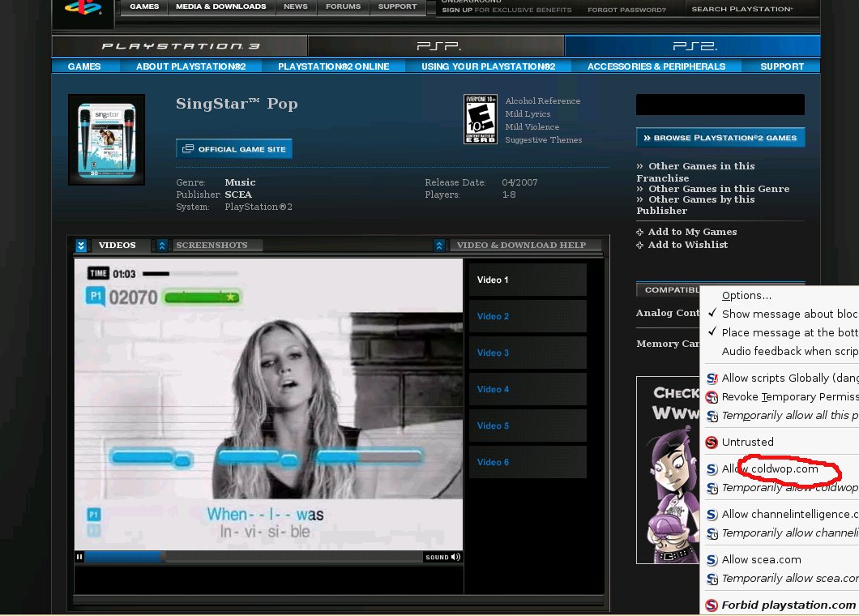Click the Allow coldwop.com S icon
Image resolution: width=859 pixels, height=616 pixels.
coord(712,469)
